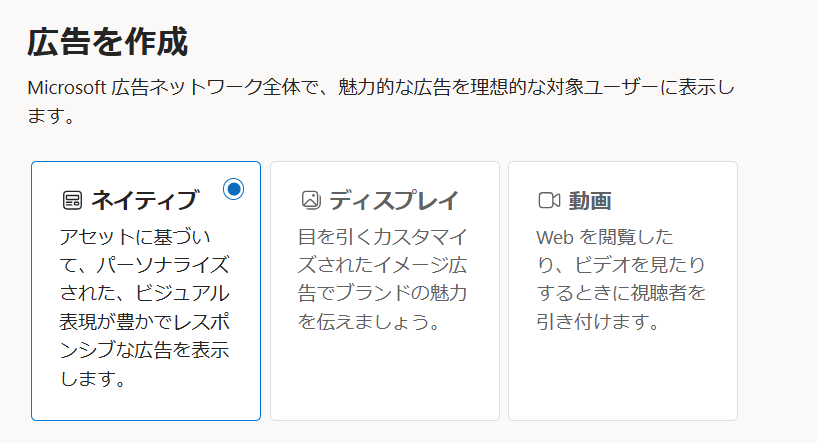This screenshot has width=817, height=443.
Task: Click the Native ad icon beside ネイティブ
Action: coord(71,200)
